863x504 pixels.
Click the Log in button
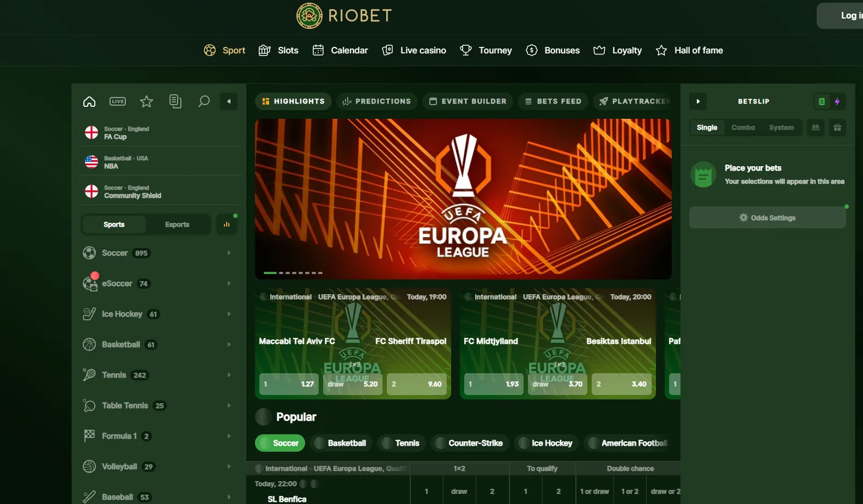click(840, 16)
